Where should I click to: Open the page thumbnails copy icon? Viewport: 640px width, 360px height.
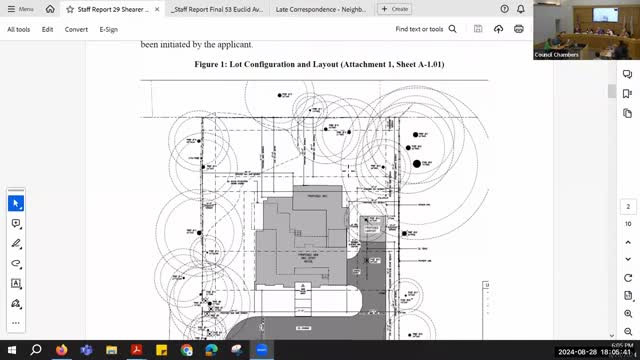pos(628,113)
